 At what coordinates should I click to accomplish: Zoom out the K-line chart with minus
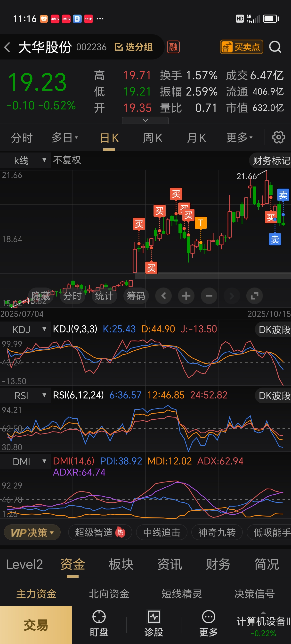pyautogui.click(x=209, y=296)
